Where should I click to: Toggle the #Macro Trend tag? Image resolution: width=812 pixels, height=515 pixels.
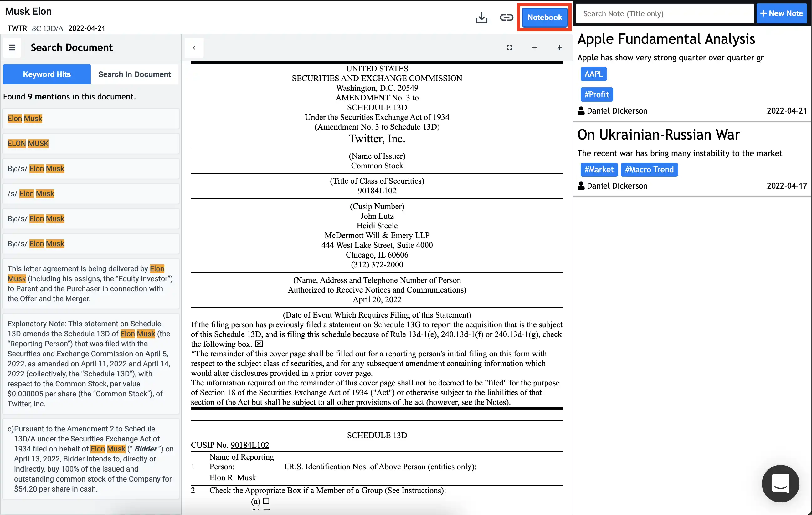pos(649,170)
